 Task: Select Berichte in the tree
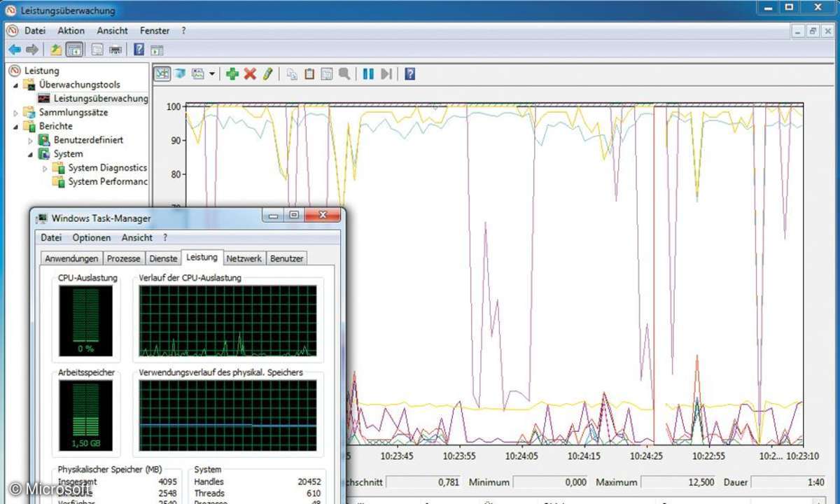click(55, 126)
